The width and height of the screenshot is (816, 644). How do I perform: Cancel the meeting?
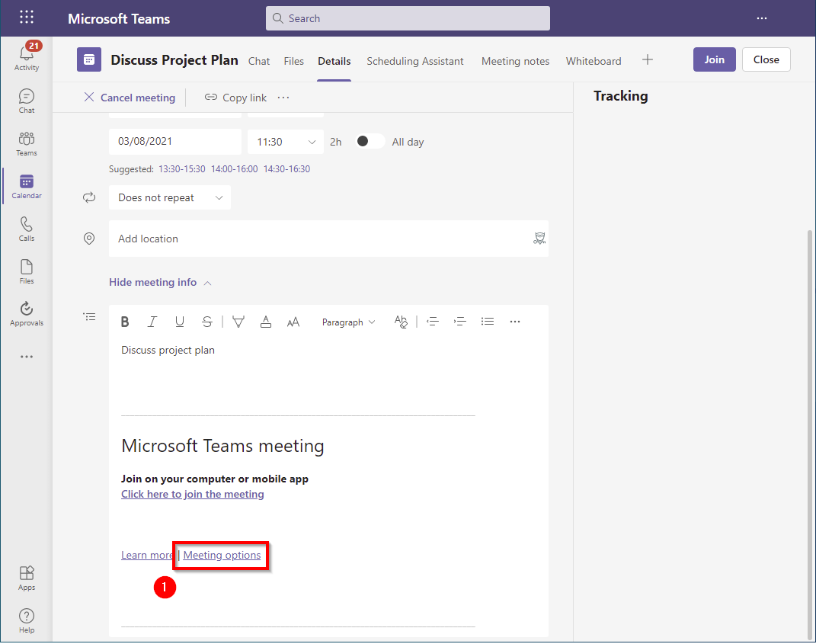coord(130,98)
